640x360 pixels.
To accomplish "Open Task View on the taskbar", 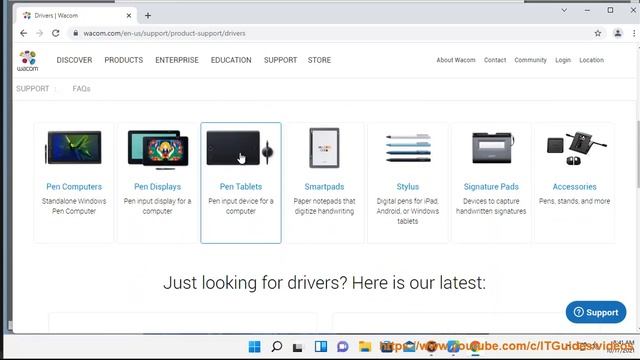I will (298, 347).
